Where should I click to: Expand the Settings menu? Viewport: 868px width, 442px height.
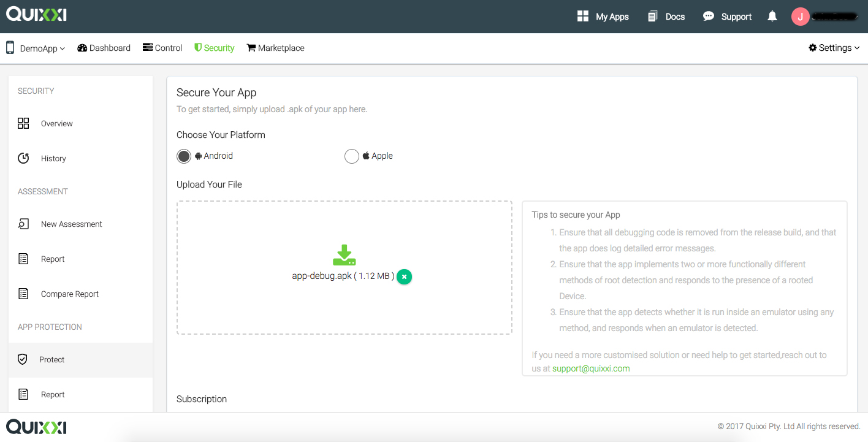pyautogui.click(x=834, y=47)
